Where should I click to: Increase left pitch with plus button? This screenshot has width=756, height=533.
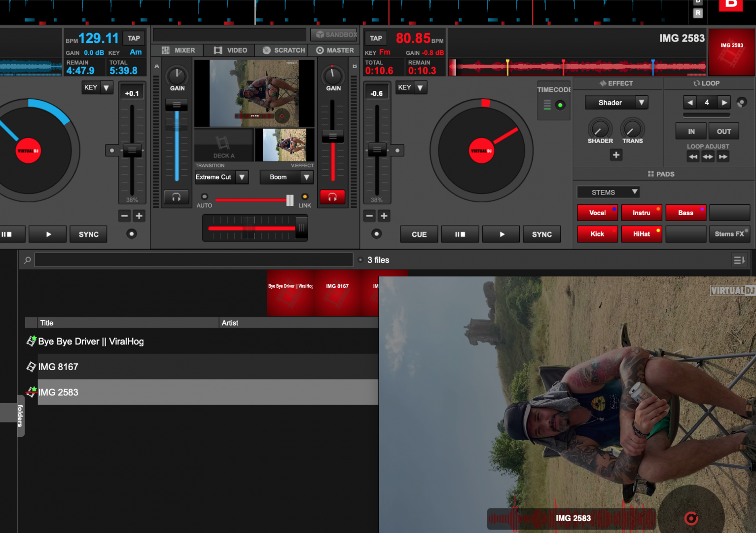139,216
